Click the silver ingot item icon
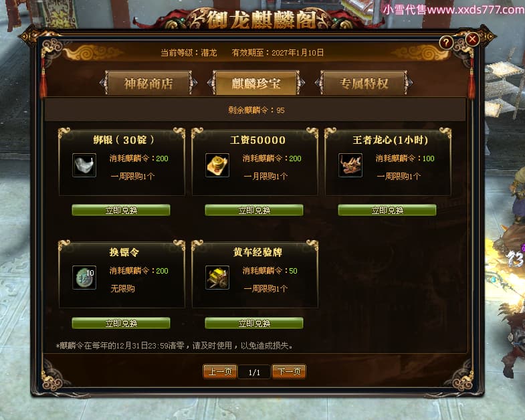This screenshot has width=525, height=420. [x=84, y=165]
